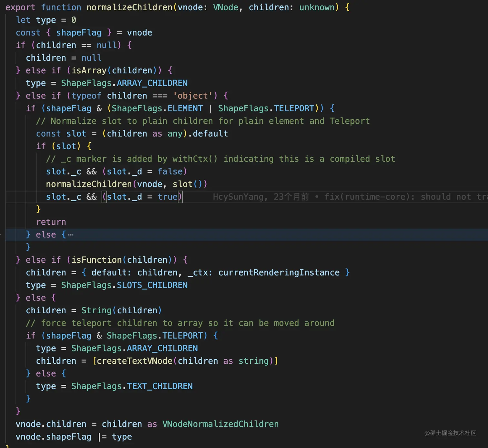This screenshot has height=448, width=488.
Task: Click 'vnode.shapeFlag |= type' line
Action: [74, 437]
